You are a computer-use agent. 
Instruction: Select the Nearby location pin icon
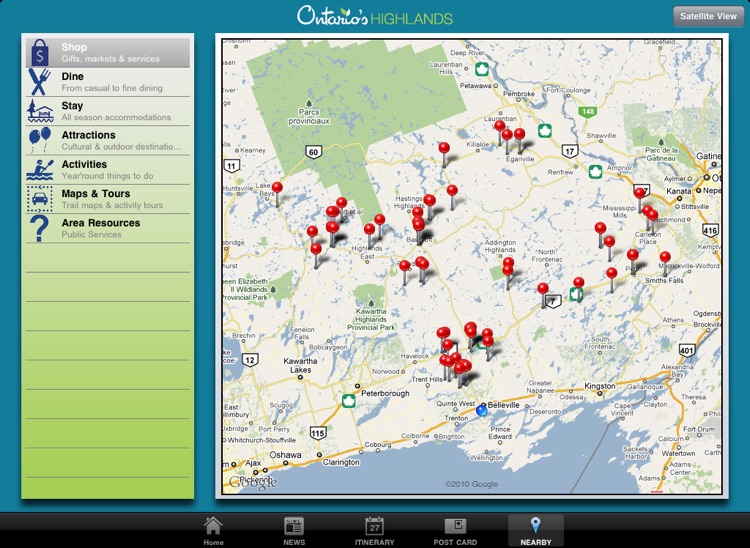point(536,525)
